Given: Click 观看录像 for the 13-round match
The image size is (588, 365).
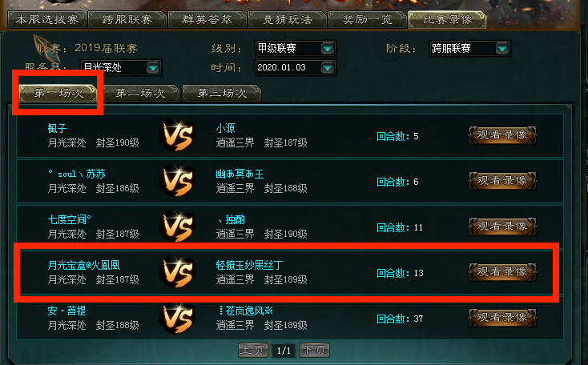Looking at the screenshot, I should click(x=502, y=272).
